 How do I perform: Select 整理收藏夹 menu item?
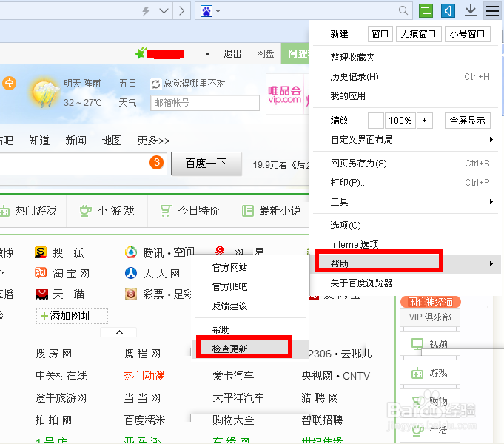click(x=405, y=58)
